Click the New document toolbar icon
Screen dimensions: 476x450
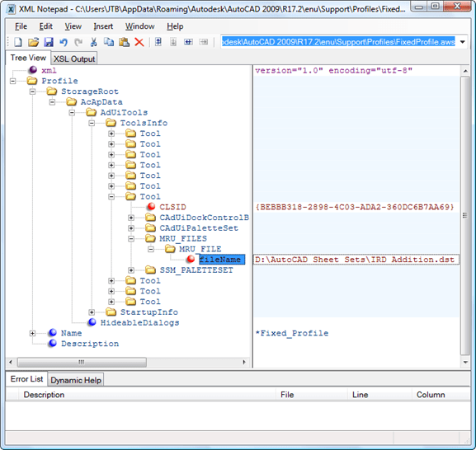18,42
